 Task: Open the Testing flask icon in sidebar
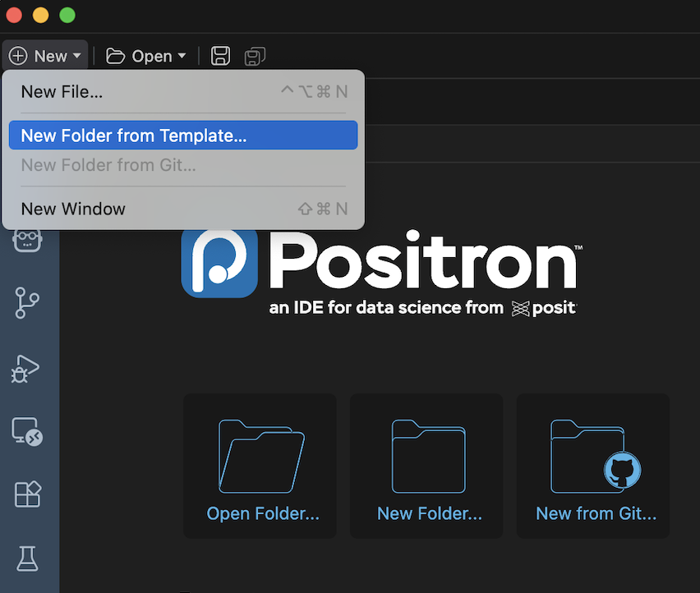tap(27, 559)
